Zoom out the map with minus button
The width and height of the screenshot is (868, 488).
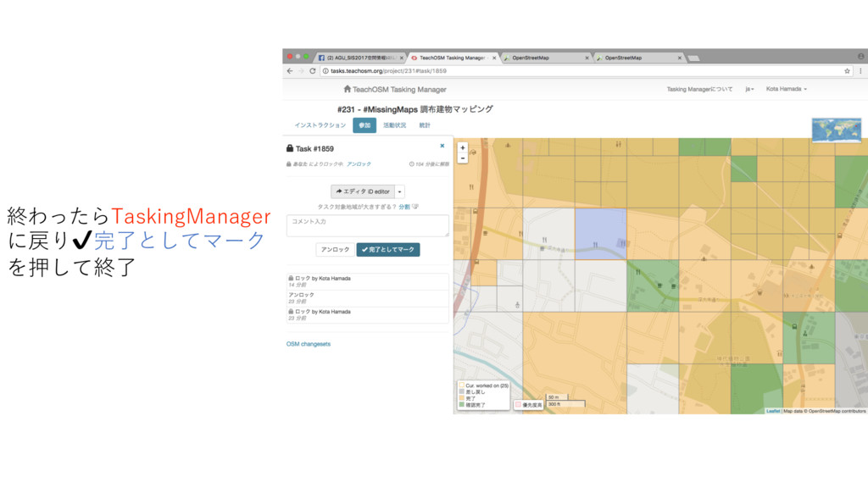point(463,158)
